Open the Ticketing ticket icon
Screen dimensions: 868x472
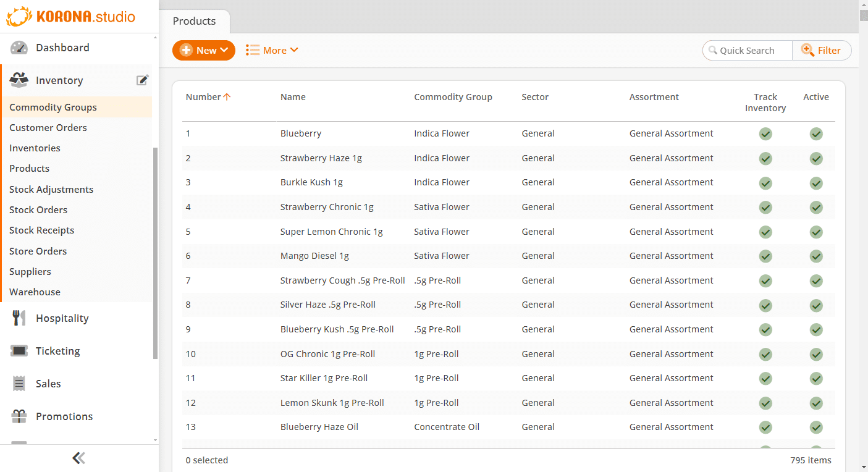tap(19, 351)
